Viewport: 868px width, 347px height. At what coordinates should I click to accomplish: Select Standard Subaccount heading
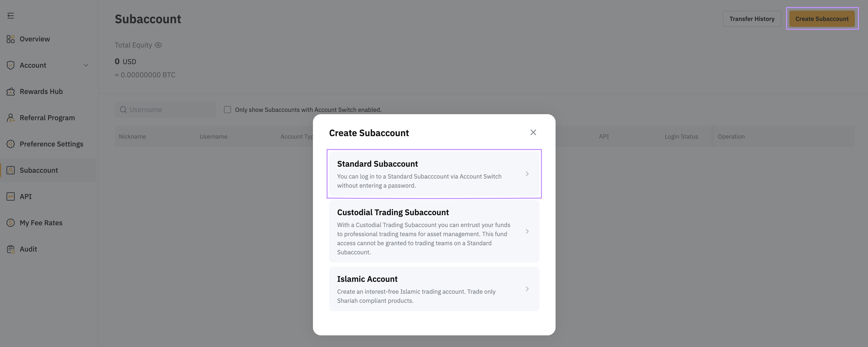point(377,164)
